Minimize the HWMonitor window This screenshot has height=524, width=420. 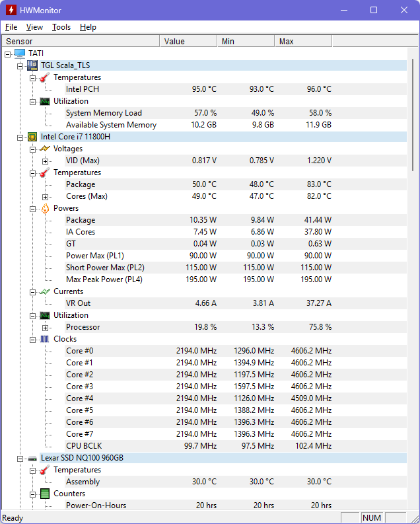[x=344, y=10]
